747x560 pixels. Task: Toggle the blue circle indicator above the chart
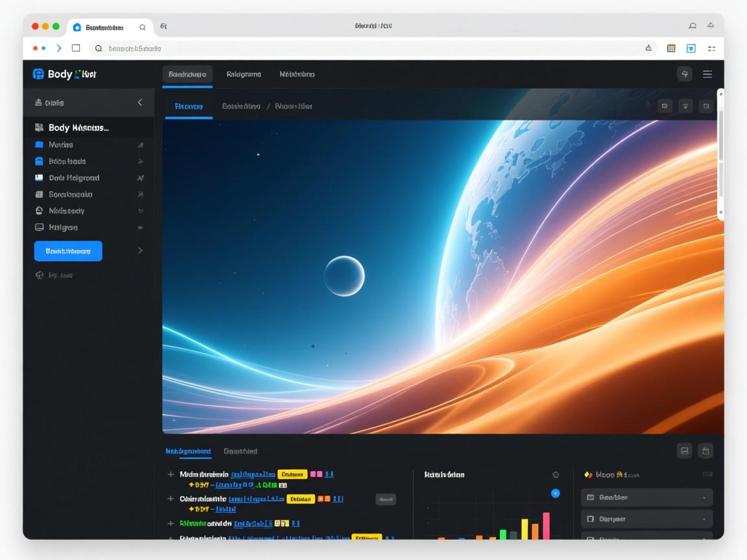[555, 493]
